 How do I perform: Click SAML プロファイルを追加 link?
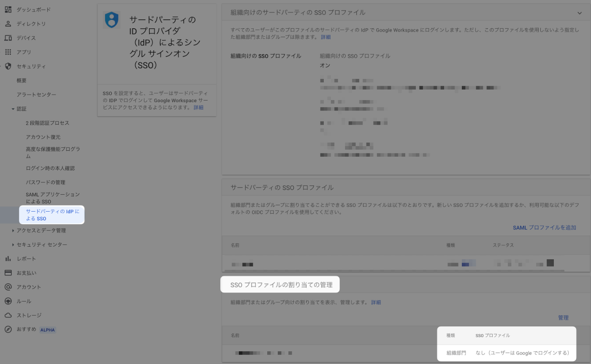[545, 228]
